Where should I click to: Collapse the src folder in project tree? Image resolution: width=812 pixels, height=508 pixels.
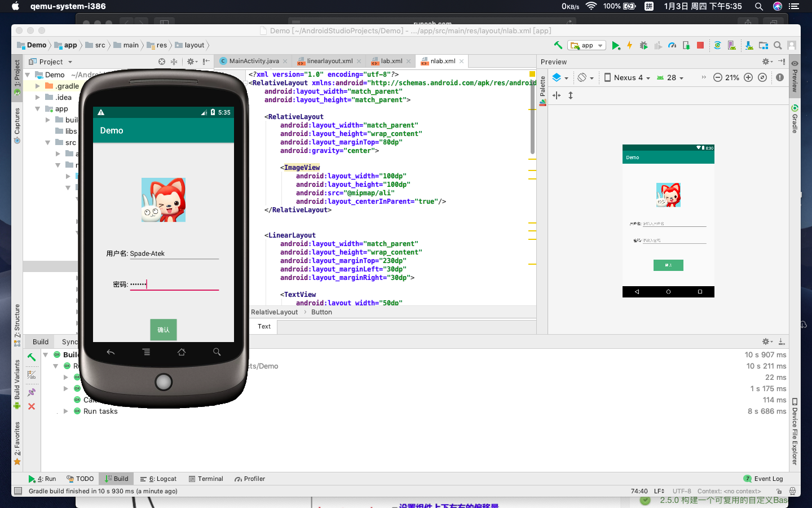pyautogui.click(x=48, y=142)
